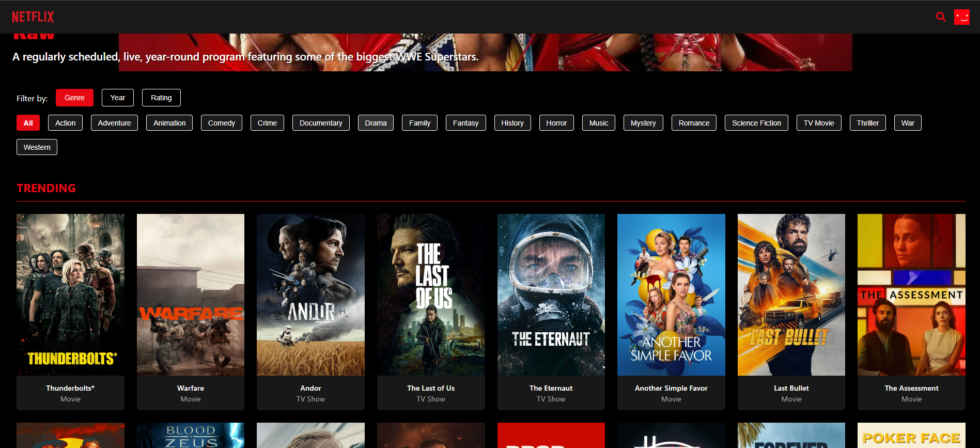This screenshot has height=448, width=980.
Task: Pick the Horror genre filter
Action: tap(556, 123)
